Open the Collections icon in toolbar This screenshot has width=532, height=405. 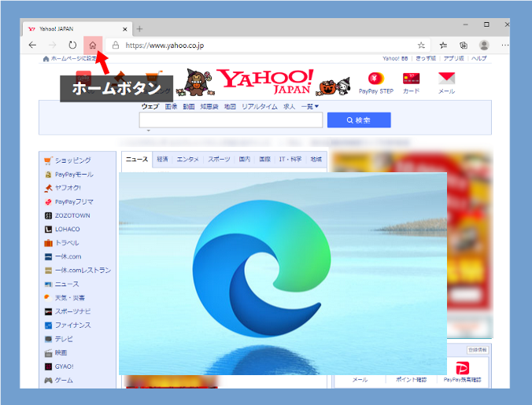[464, 46]
